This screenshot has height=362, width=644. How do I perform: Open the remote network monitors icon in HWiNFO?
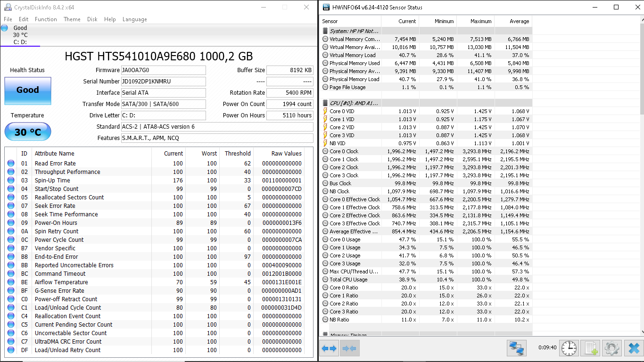click(517, 349)
